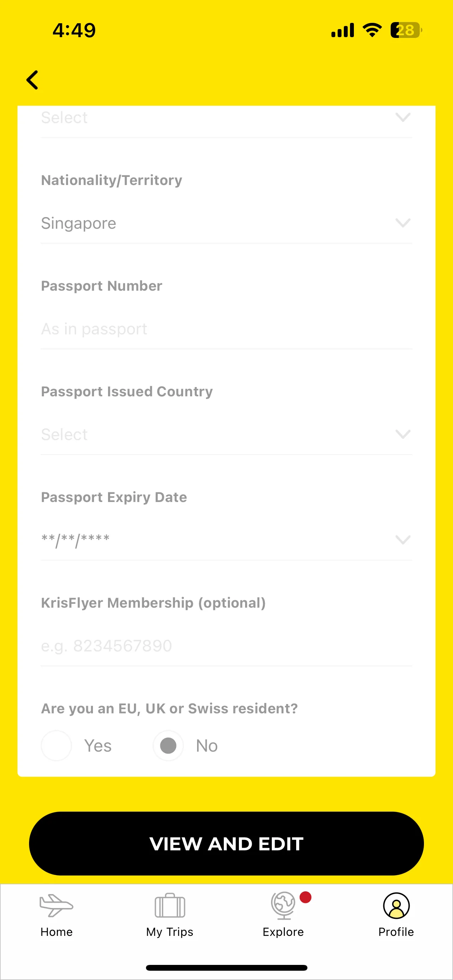This screenshot has width=453, height=980.
Task: Focus the KrisFlyer Membership number field
Action: (x=226, y=646)
